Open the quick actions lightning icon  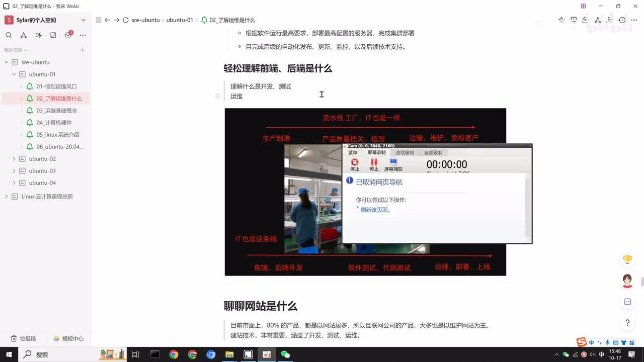click(x=38, y=35)
